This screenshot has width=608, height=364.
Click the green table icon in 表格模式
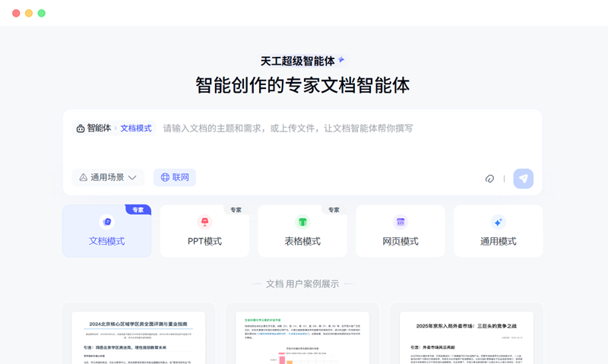coord(302,222)
